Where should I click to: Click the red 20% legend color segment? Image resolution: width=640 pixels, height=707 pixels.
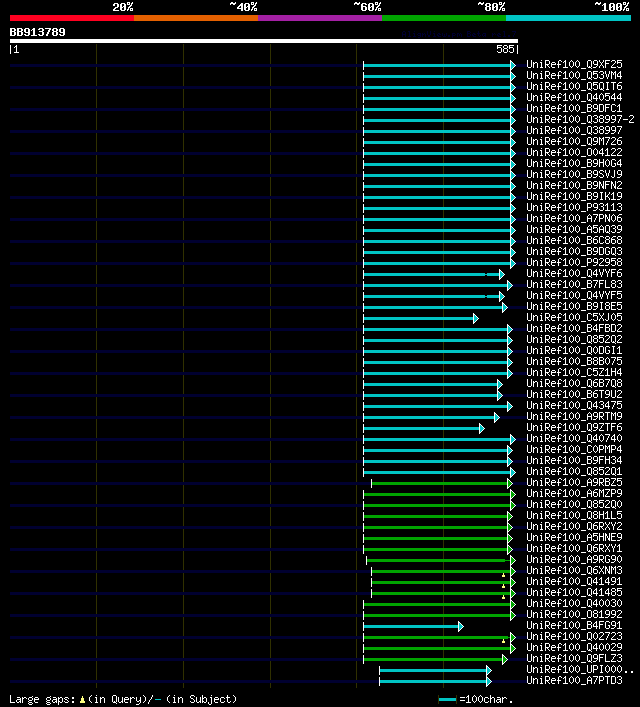72,18
